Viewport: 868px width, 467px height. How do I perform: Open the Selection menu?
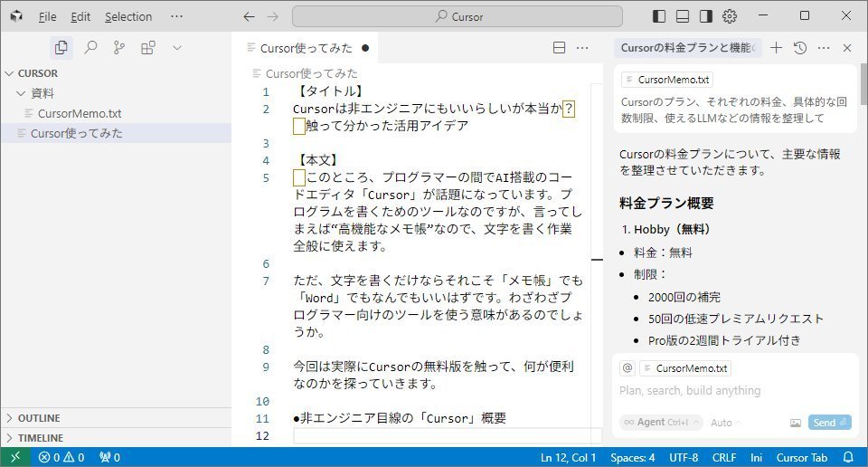128,16
